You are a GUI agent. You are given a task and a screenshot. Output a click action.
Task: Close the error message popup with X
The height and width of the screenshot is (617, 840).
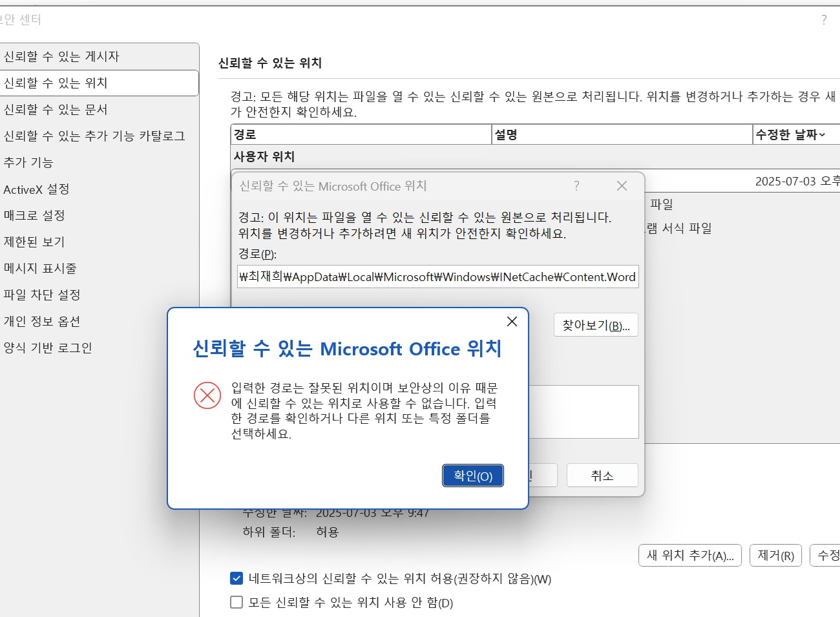[512, 322]
